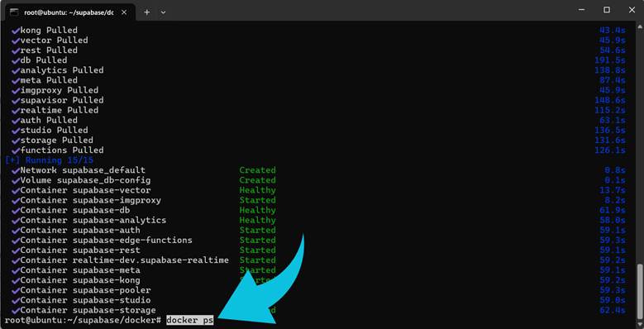The height and width of the screenshot is (329, 644).
Task: Close the terminal window
Action: [632, 10]
